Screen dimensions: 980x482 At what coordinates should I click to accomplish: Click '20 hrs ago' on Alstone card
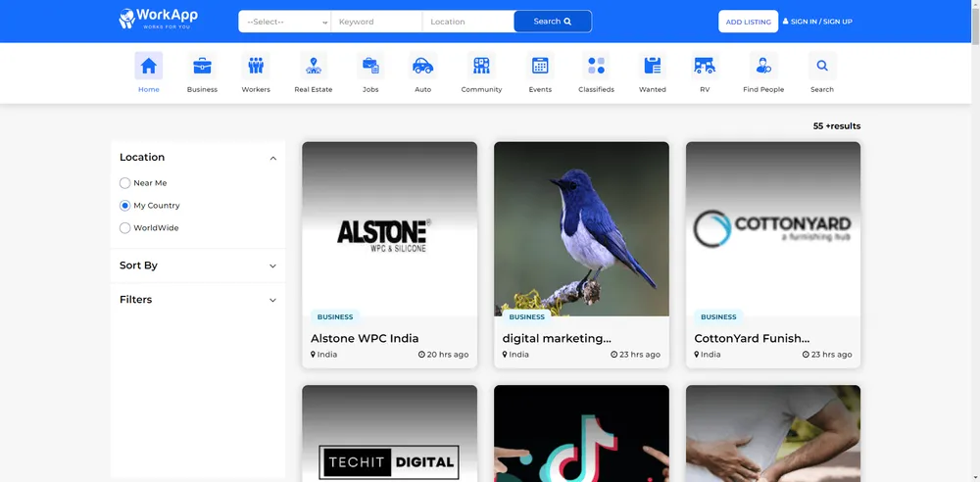pos(443,355)
